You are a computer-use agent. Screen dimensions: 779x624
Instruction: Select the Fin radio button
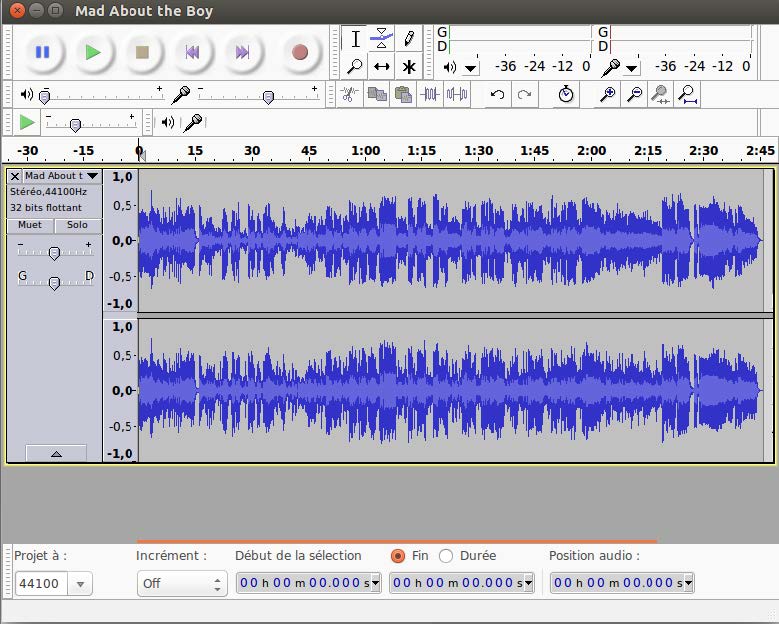click(398, 556)
